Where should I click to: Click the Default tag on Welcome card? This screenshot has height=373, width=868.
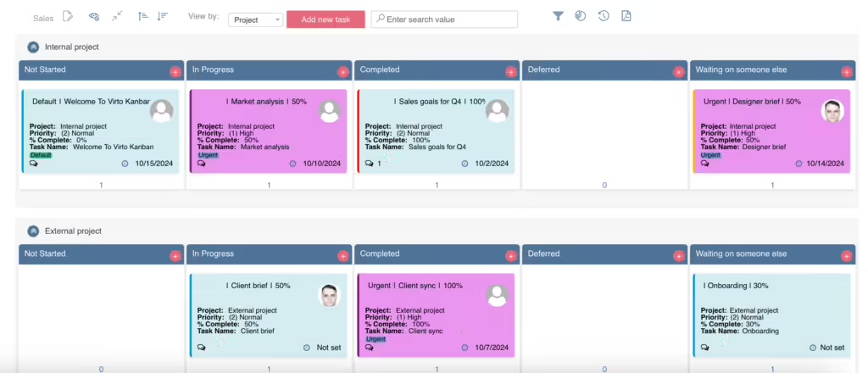(x=41, y=155)
